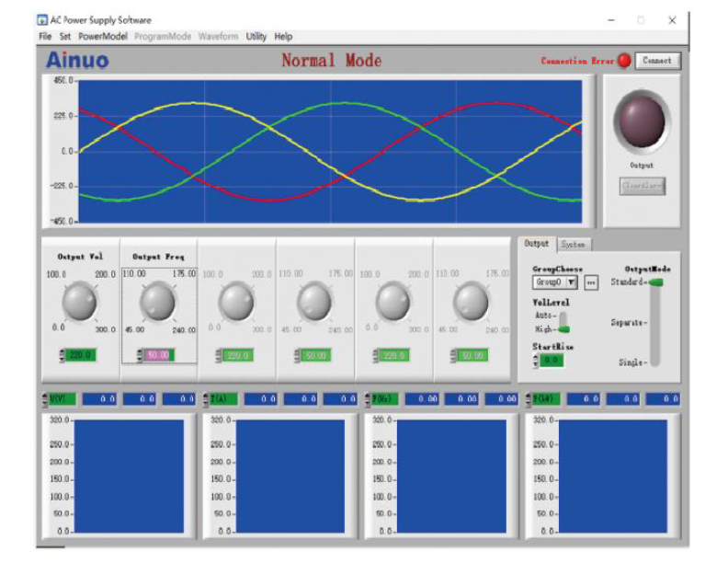This screenshot has height=563, width=728.
Task: Click the stepper arrows left of P(kW)
Action: 529,399
